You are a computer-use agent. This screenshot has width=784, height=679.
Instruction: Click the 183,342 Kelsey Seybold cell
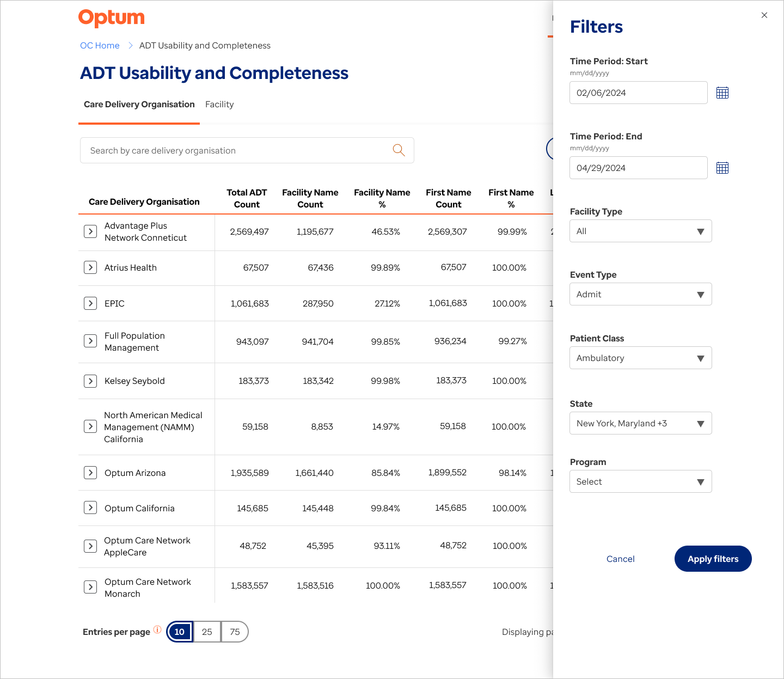click(318, 381)
